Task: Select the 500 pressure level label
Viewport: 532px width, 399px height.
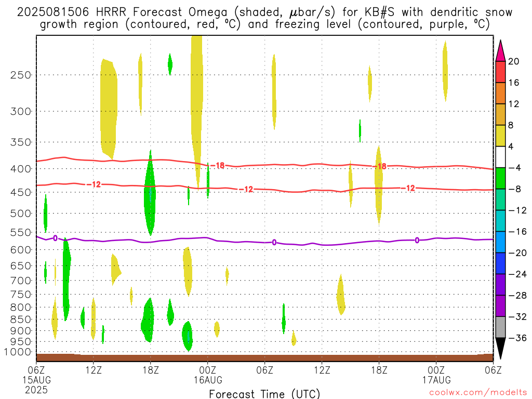Action: click(x=21, y=214)
